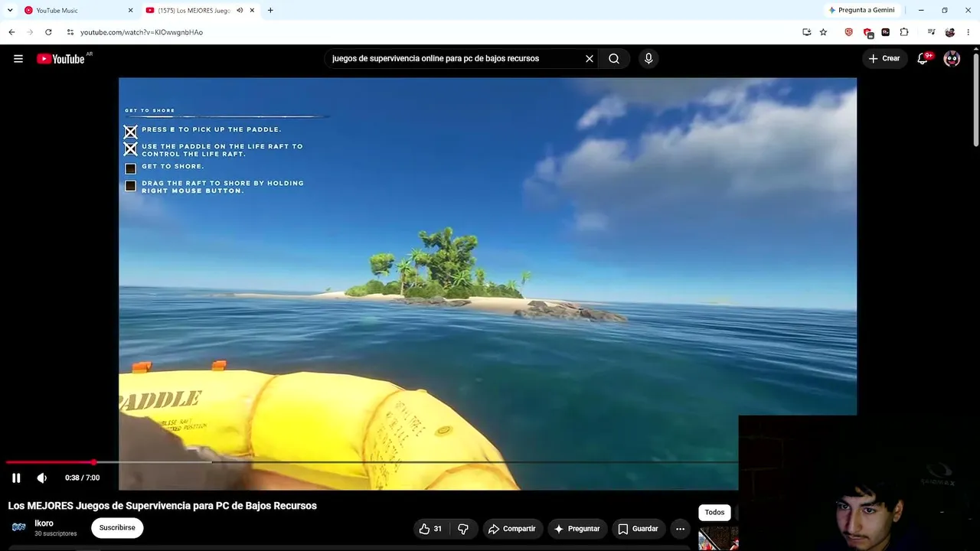980x551 pixels.
Task: Restore down the Chrome window
Action: 945,11
